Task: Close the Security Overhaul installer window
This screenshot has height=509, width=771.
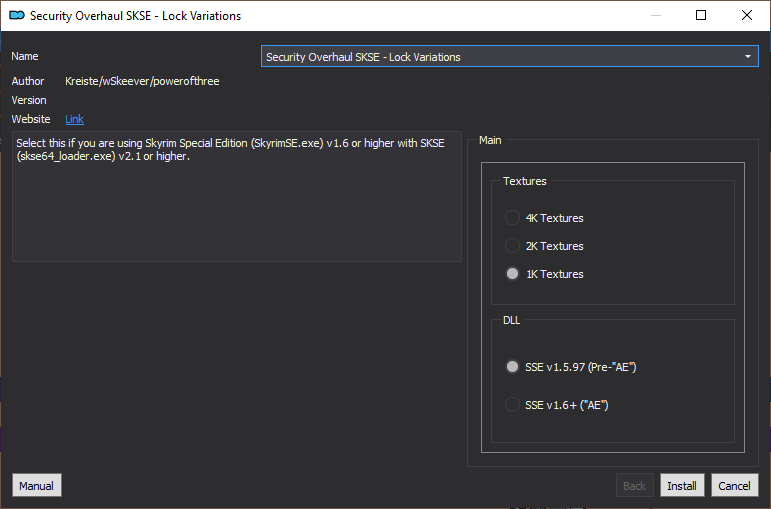Action: point(747,15)
